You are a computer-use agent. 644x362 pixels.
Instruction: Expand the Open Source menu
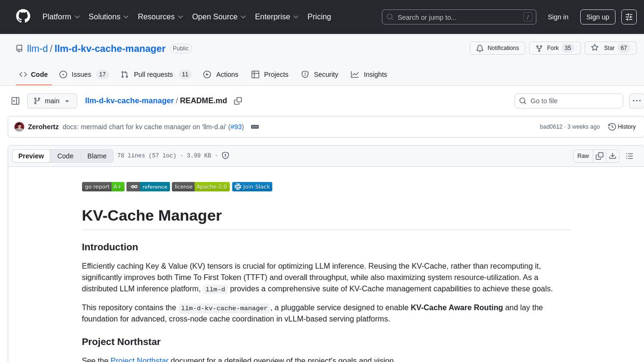(x=219, y=17)
